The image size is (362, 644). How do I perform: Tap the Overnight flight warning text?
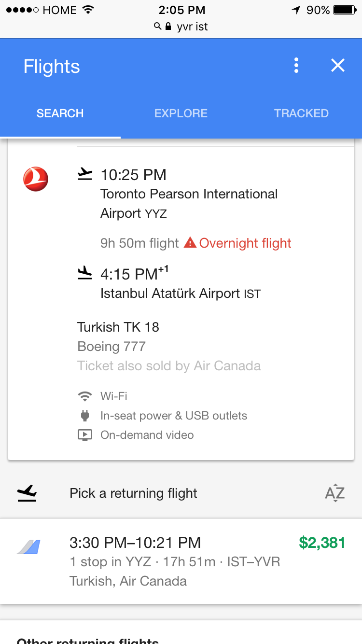[245, 243]
